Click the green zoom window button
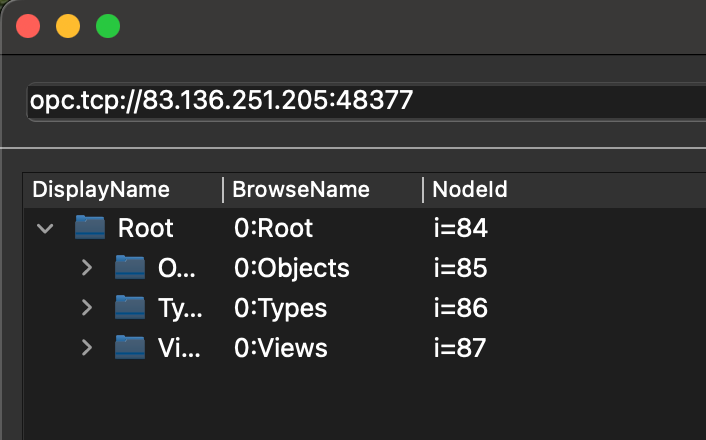Screen dimensions: 706x440 pos(108,26)
